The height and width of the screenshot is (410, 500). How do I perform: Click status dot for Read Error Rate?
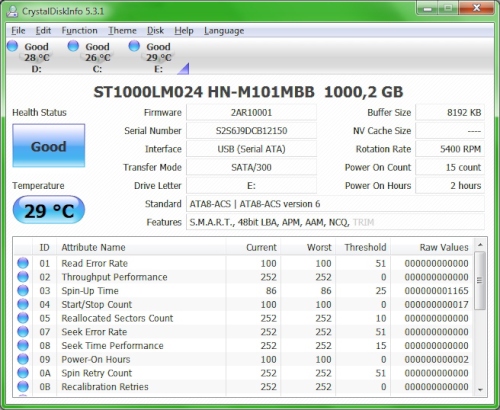[23, 263]
